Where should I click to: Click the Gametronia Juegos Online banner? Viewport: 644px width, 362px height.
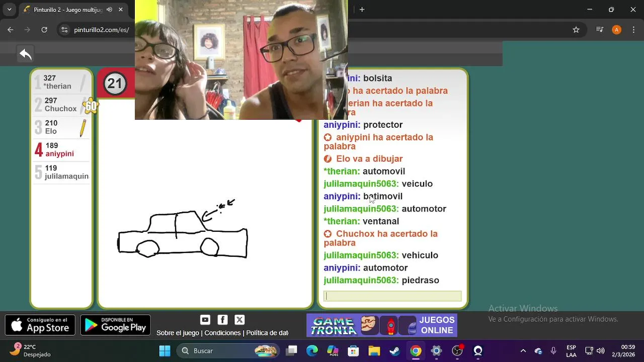(x=382, y=325)
